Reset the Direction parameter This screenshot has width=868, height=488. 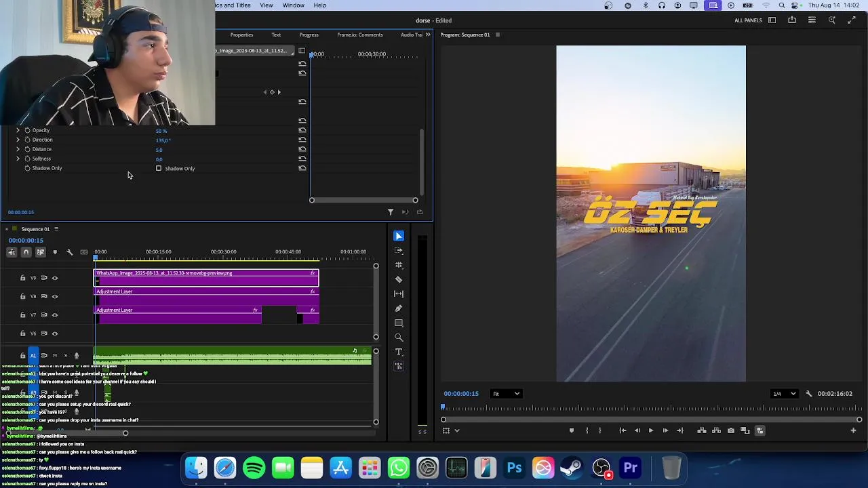(x=302, y=140)
